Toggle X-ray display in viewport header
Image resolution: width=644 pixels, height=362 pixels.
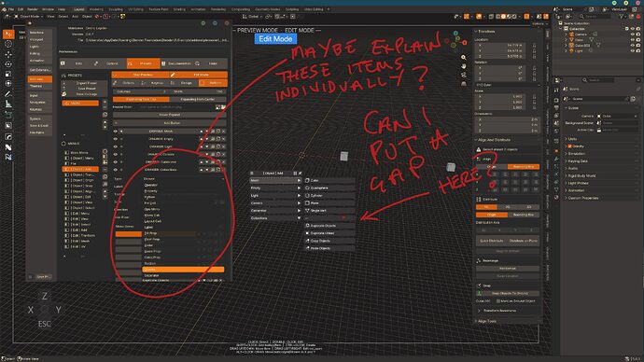(x=491, y=17)
